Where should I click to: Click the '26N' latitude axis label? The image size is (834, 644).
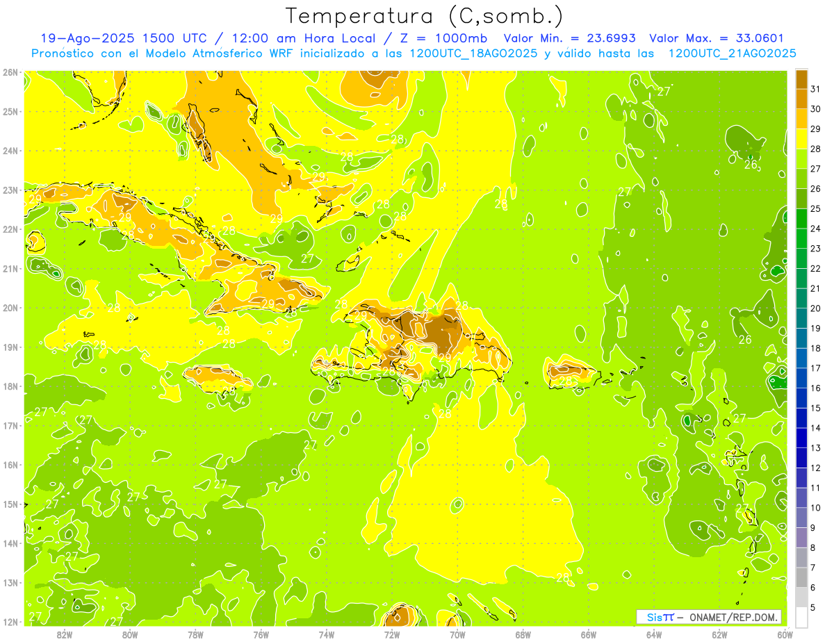pyautogui.click(x=10, y=72)
